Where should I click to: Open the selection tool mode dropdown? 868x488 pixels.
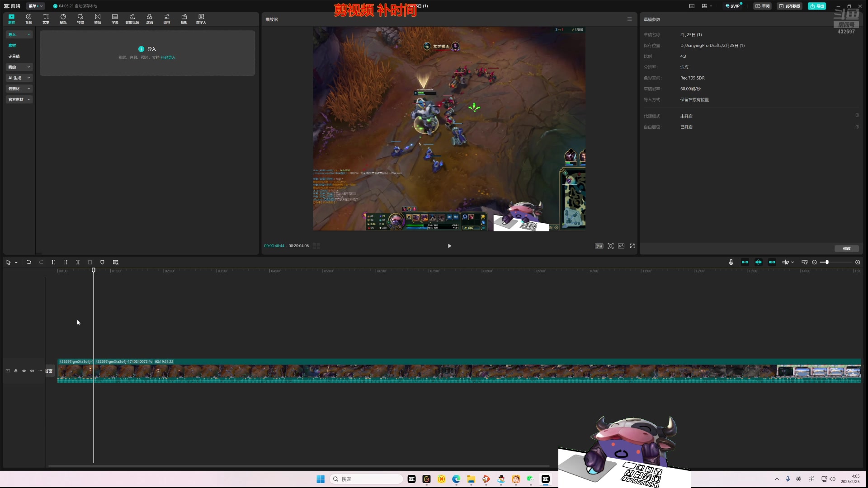click(x=16, y=262)
